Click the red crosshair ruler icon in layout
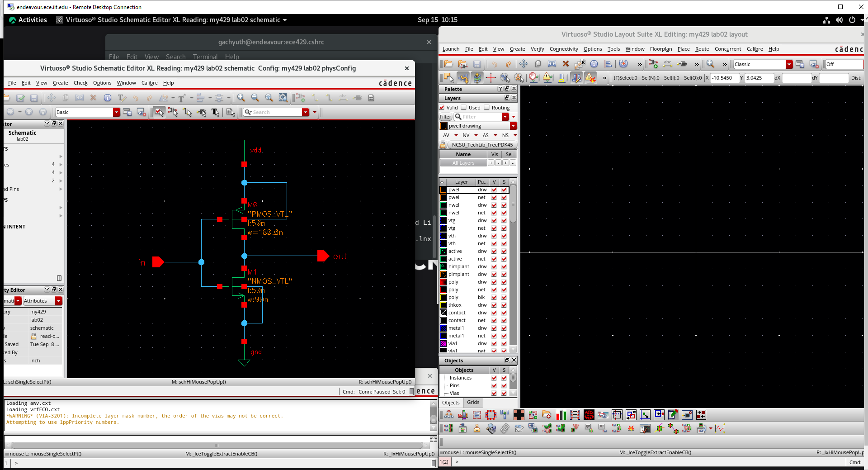The image size is (868, 470). (491, 78)
